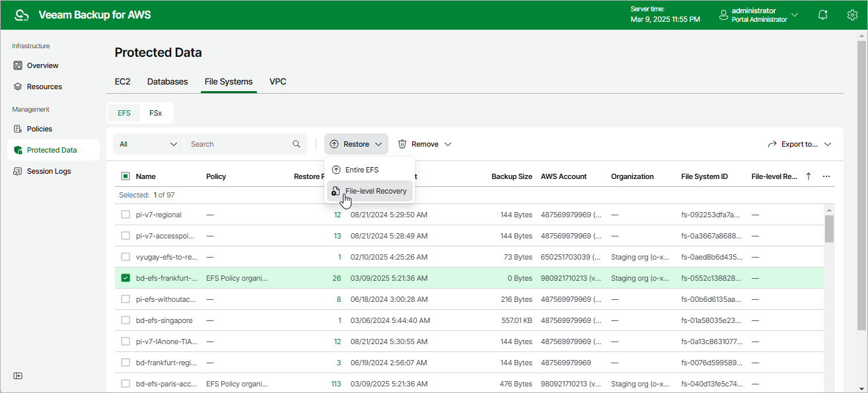
Task: Click the Resources layers icon
Action: (x=18, y=87)
